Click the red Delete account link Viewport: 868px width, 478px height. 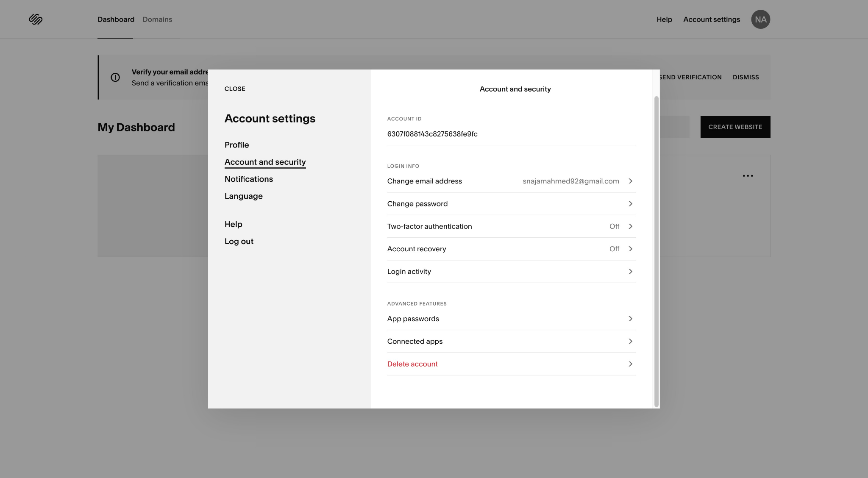tap(412, 364)
